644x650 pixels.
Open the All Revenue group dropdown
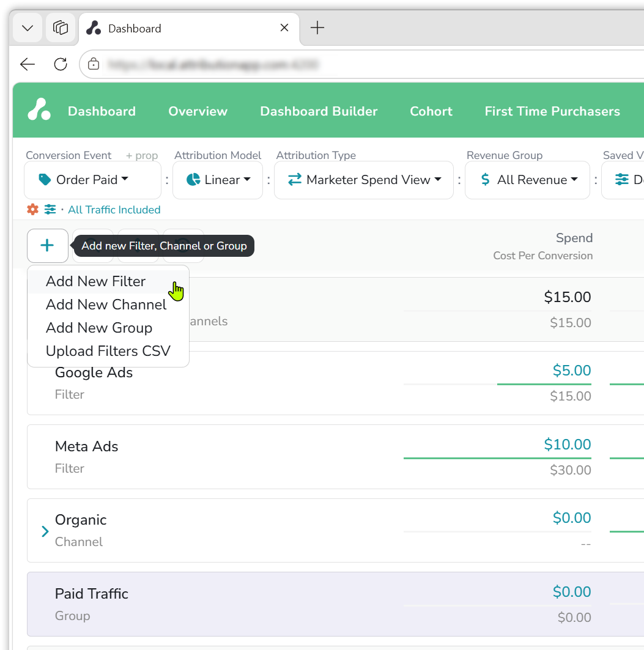(527, 180)
